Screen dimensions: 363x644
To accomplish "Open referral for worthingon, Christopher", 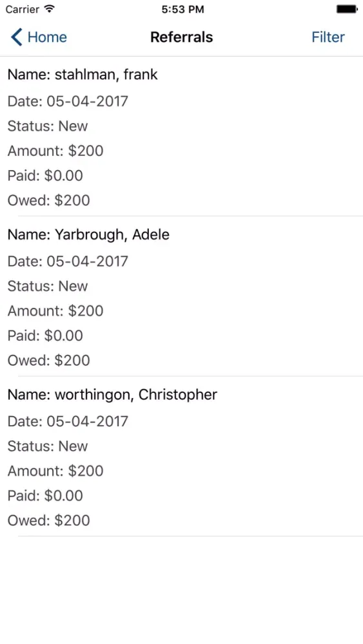I will 181,457.
